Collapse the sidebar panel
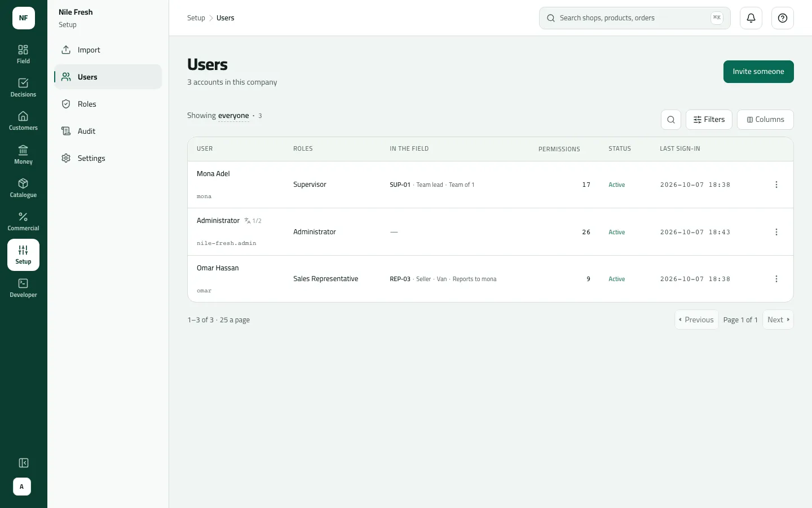 [23, 463]
